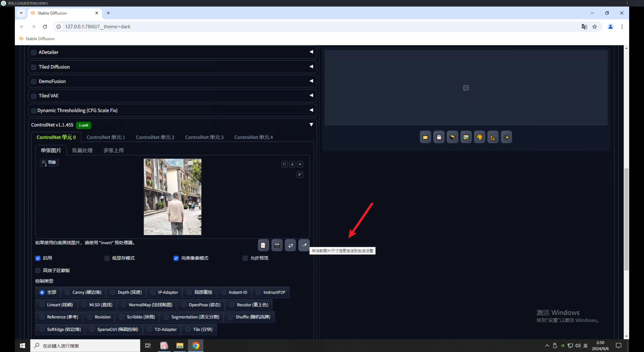Switch to ControlNet 单元 4 tab
Screen dimensions: 644x352
[x=254, y=137]
